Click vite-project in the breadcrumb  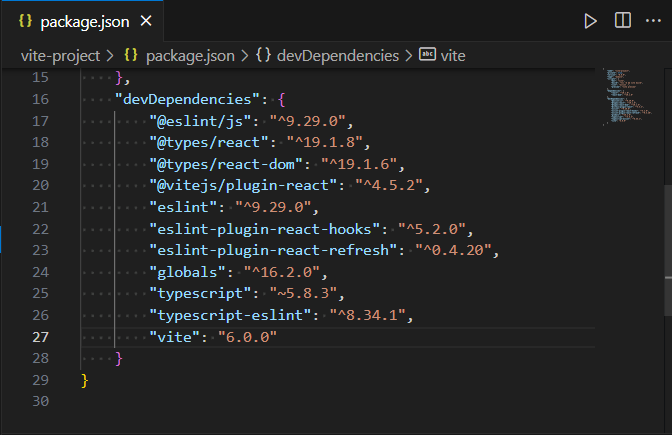pyautogui.click(x=60, y=56)
